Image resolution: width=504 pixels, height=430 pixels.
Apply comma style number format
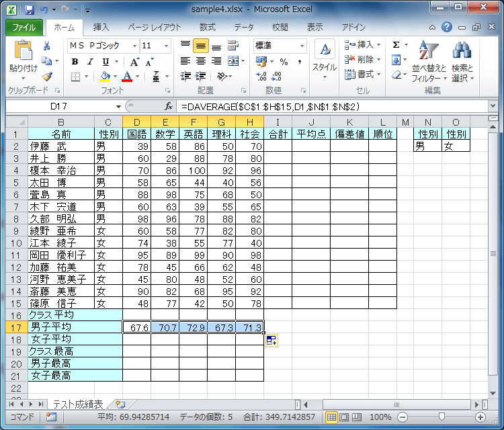pyautogui.click(x=300, y=61)
